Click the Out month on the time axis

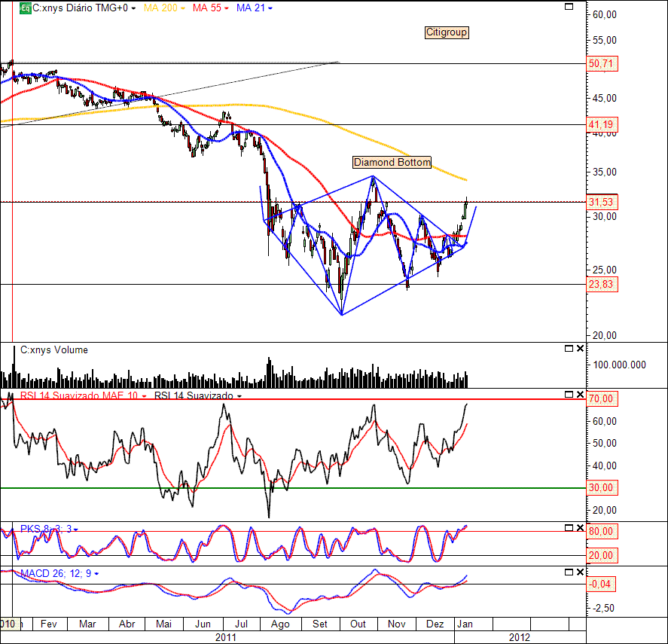click(358, 624)
